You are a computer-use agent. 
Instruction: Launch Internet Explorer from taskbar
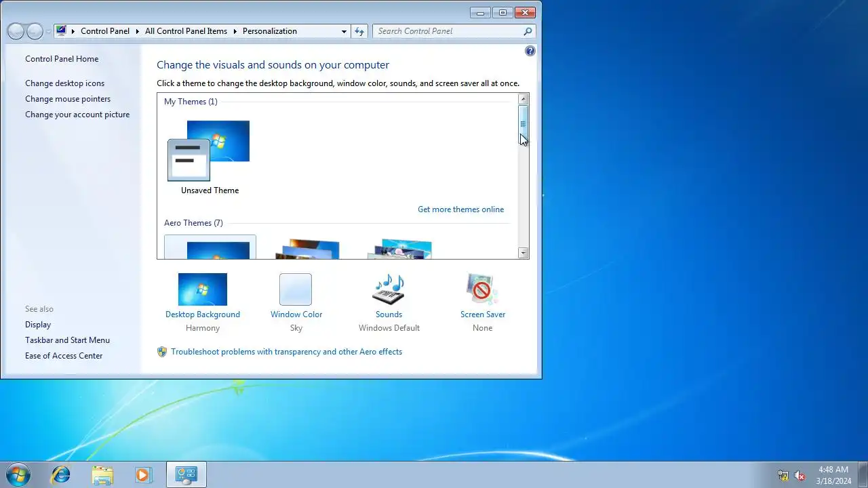point(61,474)
